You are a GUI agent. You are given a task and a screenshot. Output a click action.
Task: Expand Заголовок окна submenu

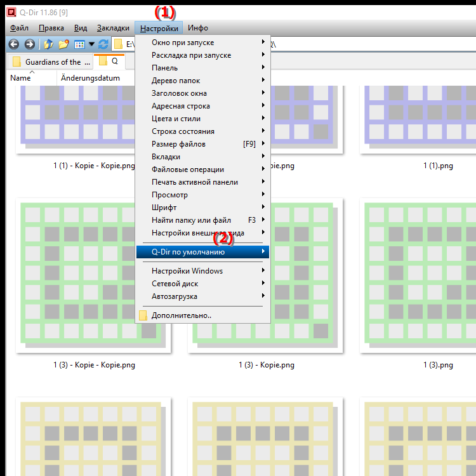coord(203,93)
